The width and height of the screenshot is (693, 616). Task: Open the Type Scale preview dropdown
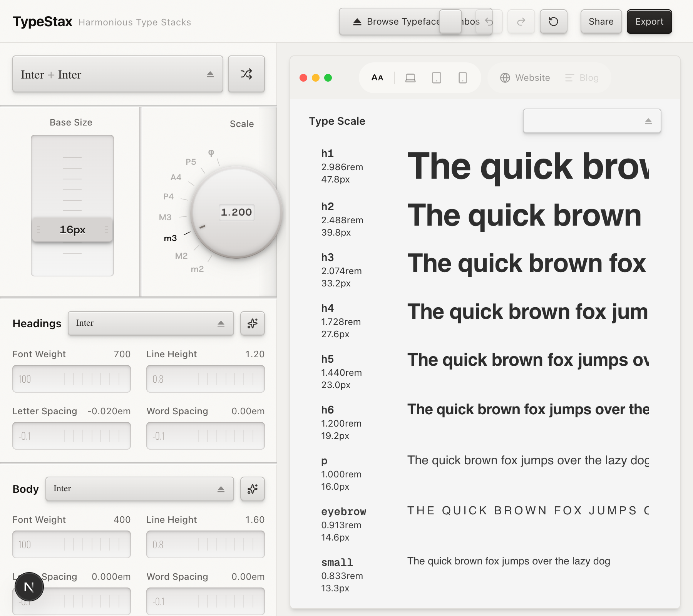coord(592,121)
